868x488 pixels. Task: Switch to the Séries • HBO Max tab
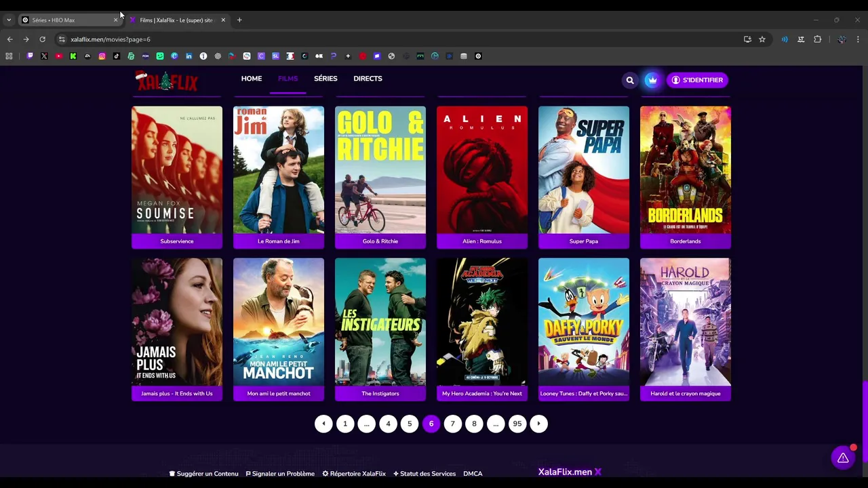[x=68, y=20]
